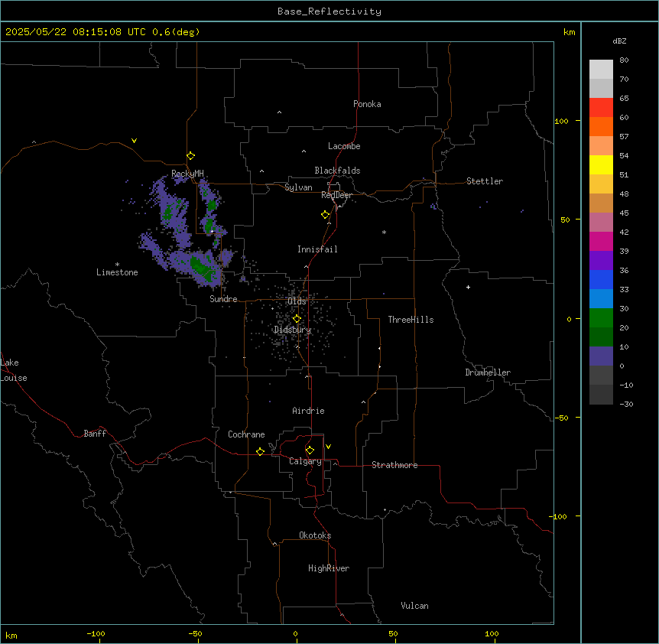Click the Sundre label
This screenshot has height=644, width=659.
[x=223, y=299]
